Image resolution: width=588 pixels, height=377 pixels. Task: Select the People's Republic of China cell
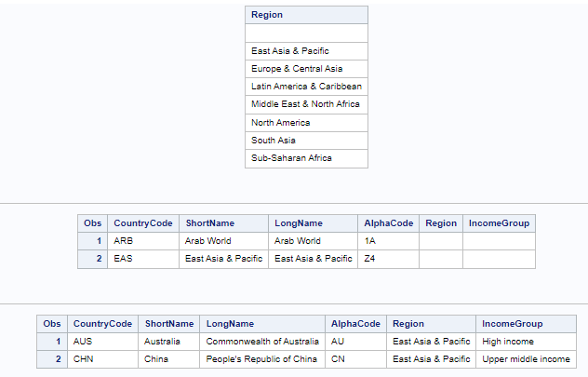pyautogui.click(x=261, y=359)
